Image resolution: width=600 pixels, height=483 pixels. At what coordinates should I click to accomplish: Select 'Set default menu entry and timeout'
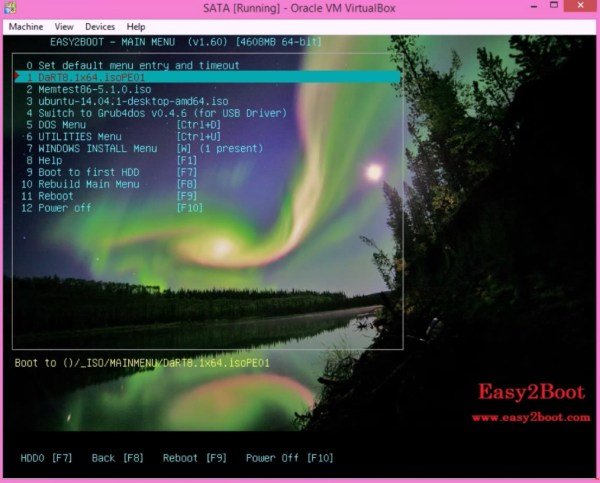(x=132, y=65)
